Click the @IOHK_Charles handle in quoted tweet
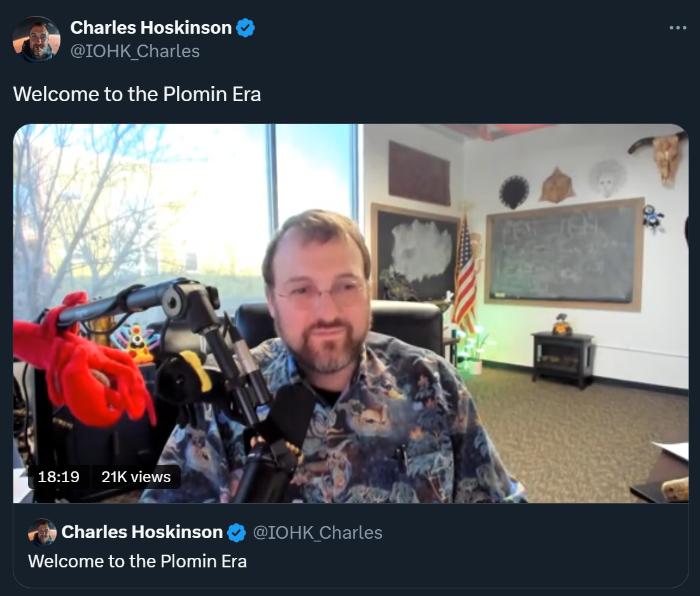Viewport: 700px width, 596px height. 318,532
